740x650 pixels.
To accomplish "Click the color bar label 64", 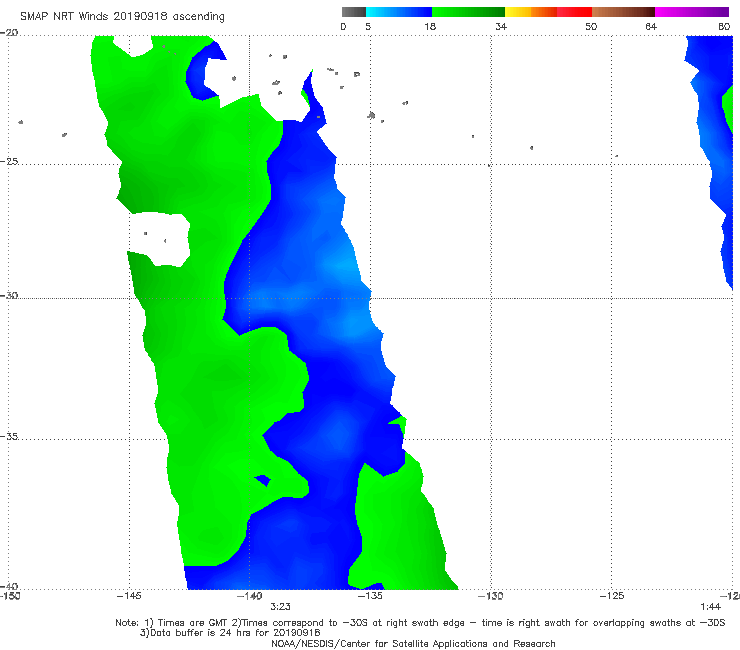I will click(x=651, y=27).
